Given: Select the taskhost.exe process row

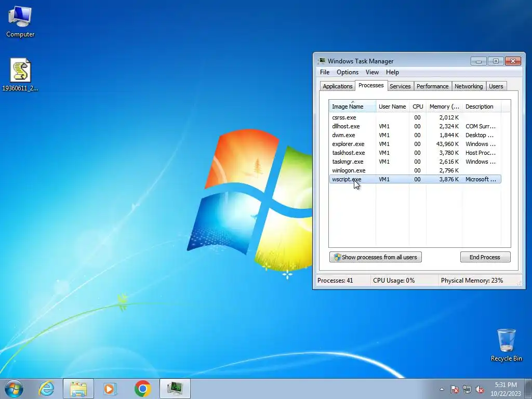Looking at the screenshot, I should [415, 153].
